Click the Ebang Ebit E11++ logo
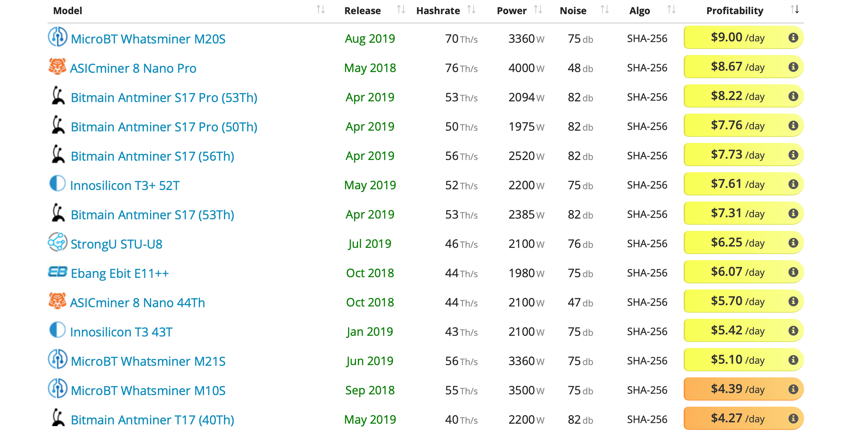The image size is (868, 434). [57, 272]
